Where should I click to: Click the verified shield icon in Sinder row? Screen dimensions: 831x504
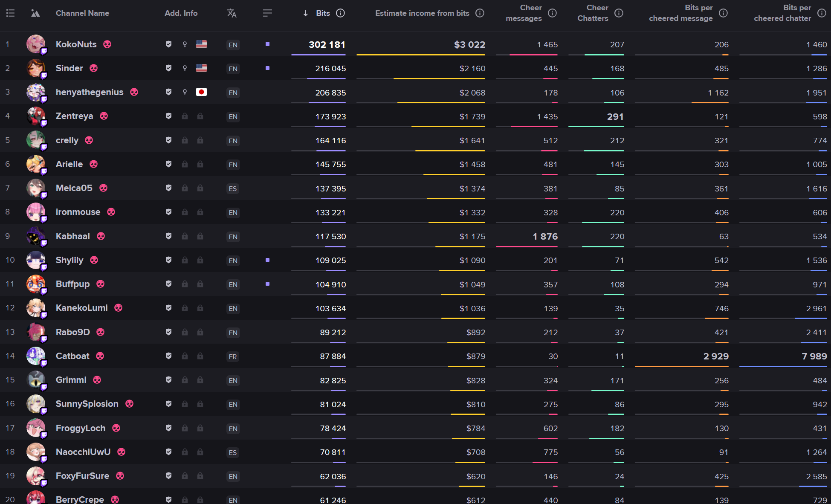pyautogui.click(x=168, y=68)
